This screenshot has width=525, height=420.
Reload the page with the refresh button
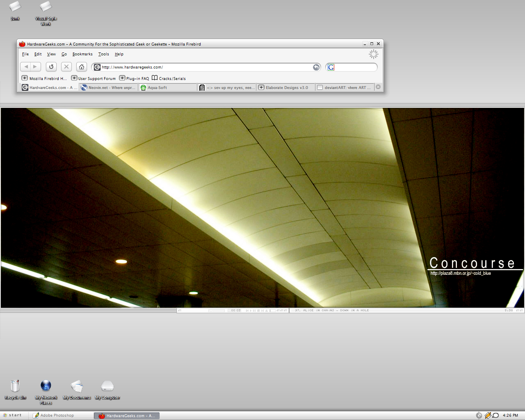coord(51,67)
